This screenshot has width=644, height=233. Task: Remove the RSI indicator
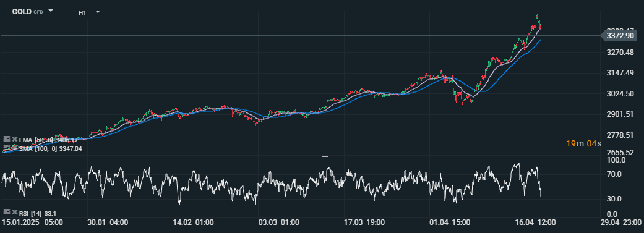[x=14, y=212]
